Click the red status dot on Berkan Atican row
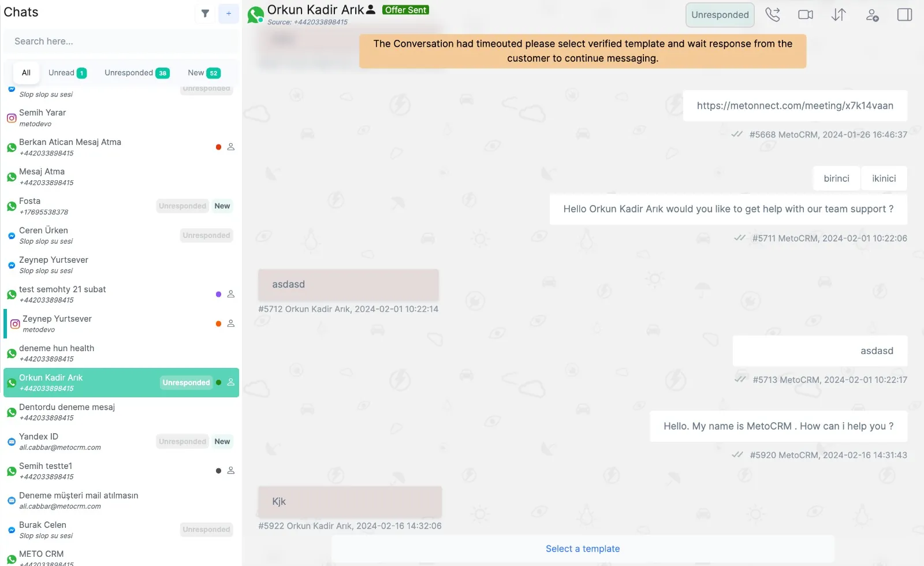 point(218,147)
